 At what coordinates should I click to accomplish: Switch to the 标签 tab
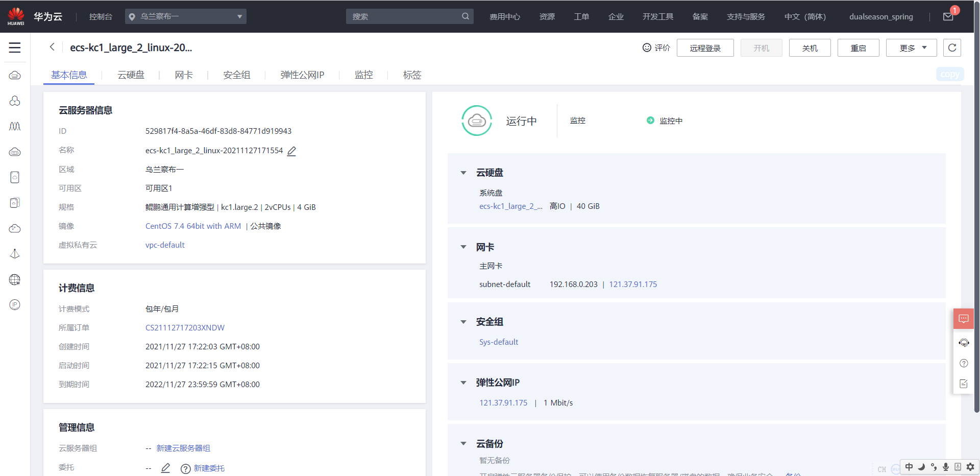412,75
